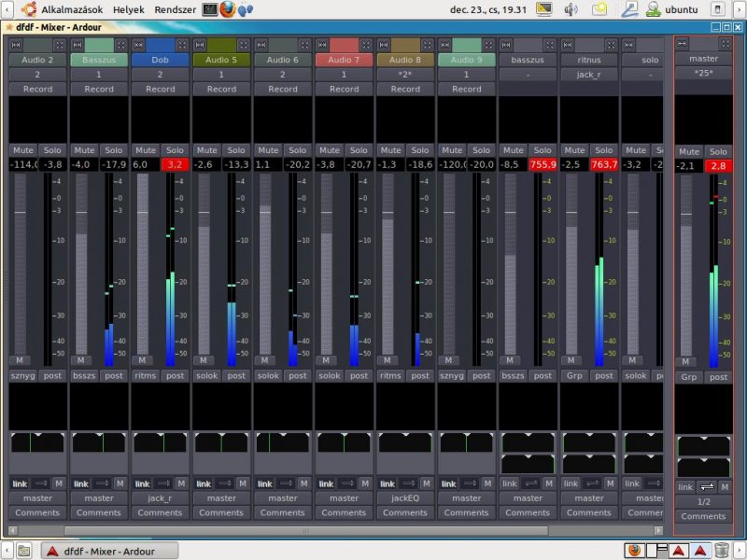Click the red peak 755,9 on basszus bus

pyautogui.click(x=543, y=165)
